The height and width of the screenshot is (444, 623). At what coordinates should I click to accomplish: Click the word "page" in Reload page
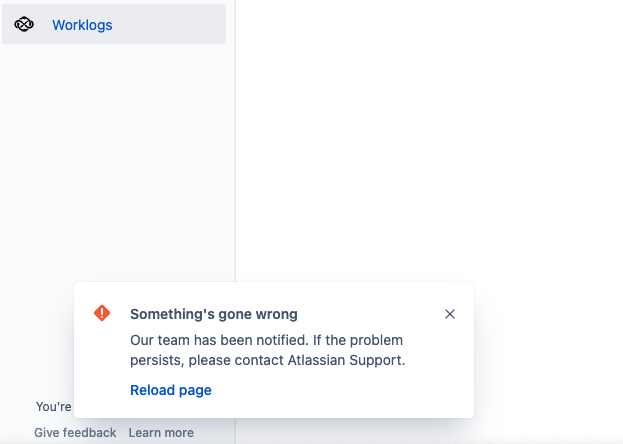[x=195, y=390]
